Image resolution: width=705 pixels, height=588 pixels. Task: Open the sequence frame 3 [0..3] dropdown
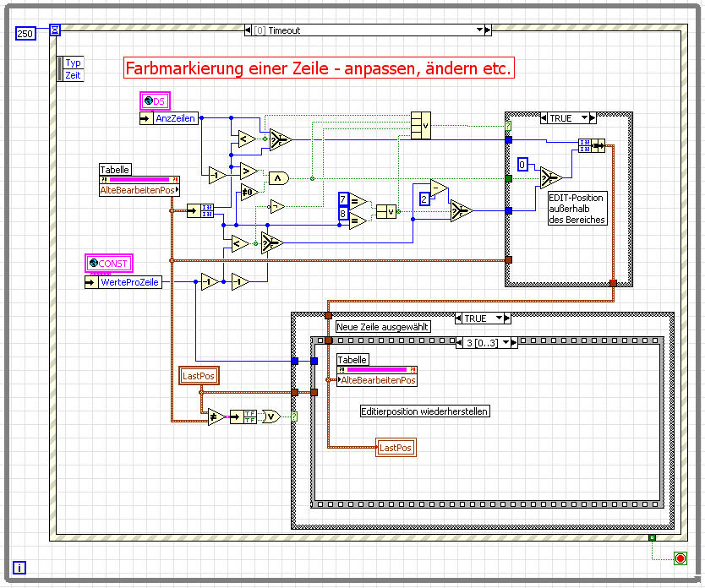[506, 343]
